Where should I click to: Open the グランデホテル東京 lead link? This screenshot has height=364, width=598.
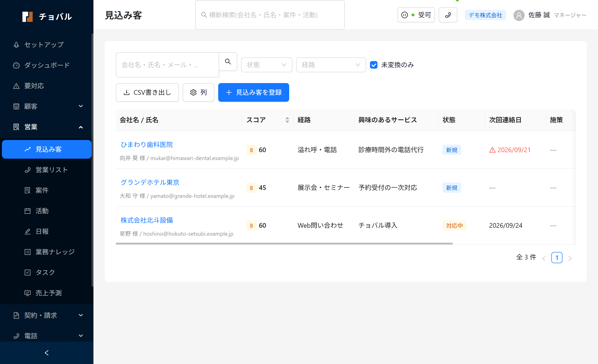[150, 182]
